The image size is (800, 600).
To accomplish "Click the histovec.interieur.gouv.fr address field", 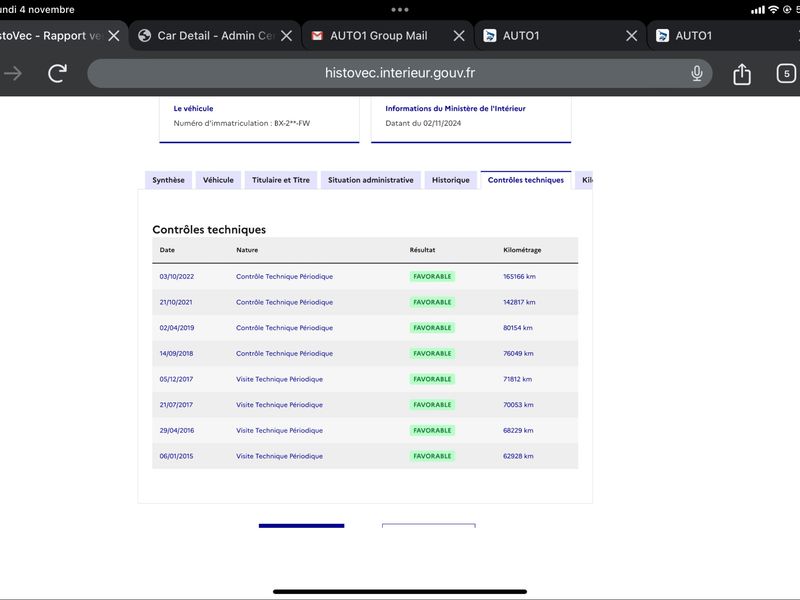I will point(399,73).
